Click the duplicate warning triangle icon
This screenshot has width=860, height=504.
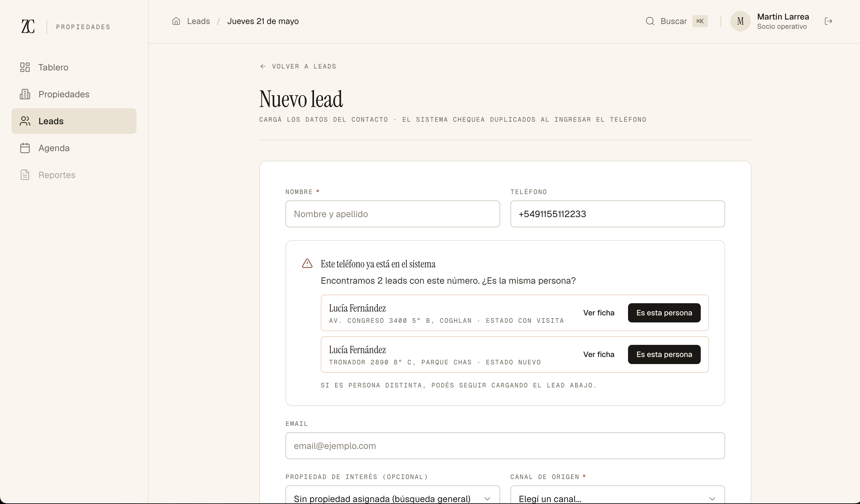(307, 264)
